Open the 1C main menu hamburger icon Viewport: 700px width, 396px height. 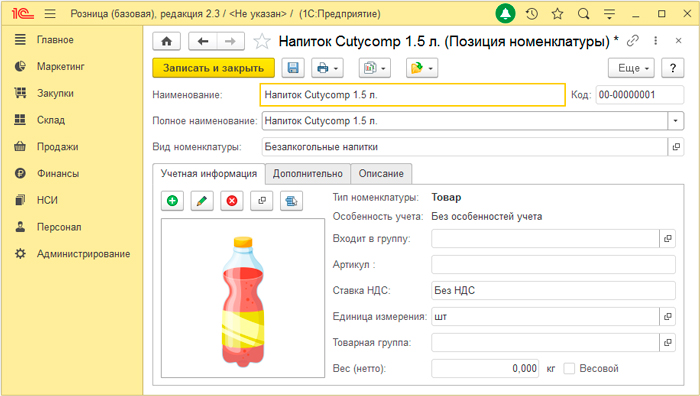click(x=50, y=14)
